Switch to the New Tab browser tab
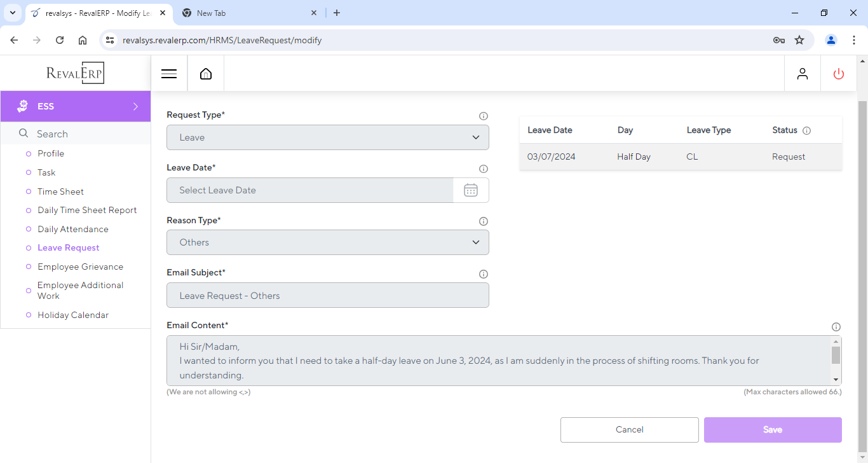The height and width of the screenshot is (463, 868). (x=248, y=13)
